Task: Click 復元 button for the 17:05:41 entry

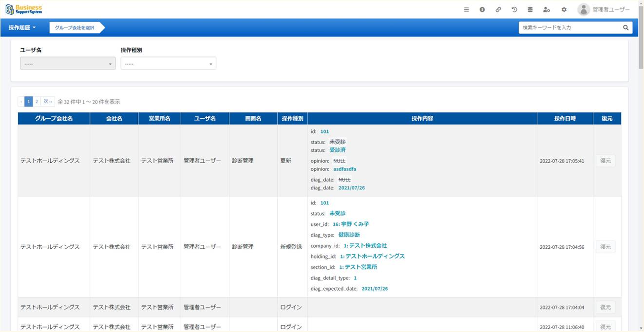Action: pos(605,161)
